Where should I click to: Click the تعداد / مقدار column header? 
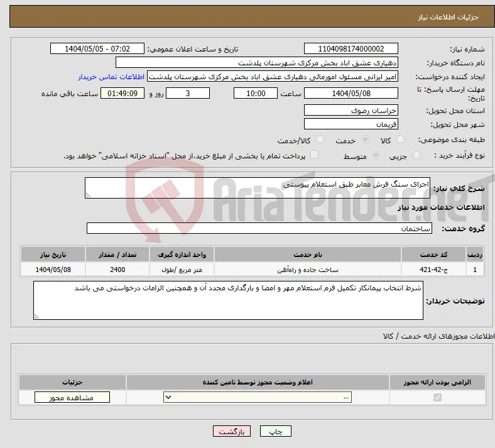tap(117, 254)
